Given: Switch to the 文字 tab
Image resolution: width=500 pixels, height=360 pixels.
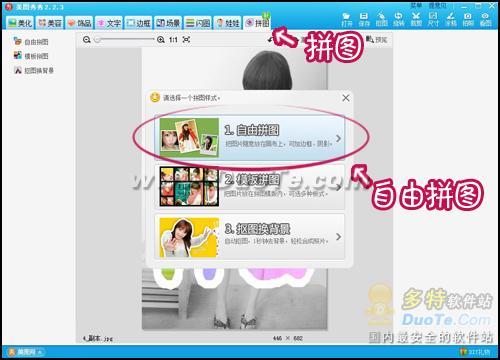Looking at the screenshot, I should tap(109, 23).
